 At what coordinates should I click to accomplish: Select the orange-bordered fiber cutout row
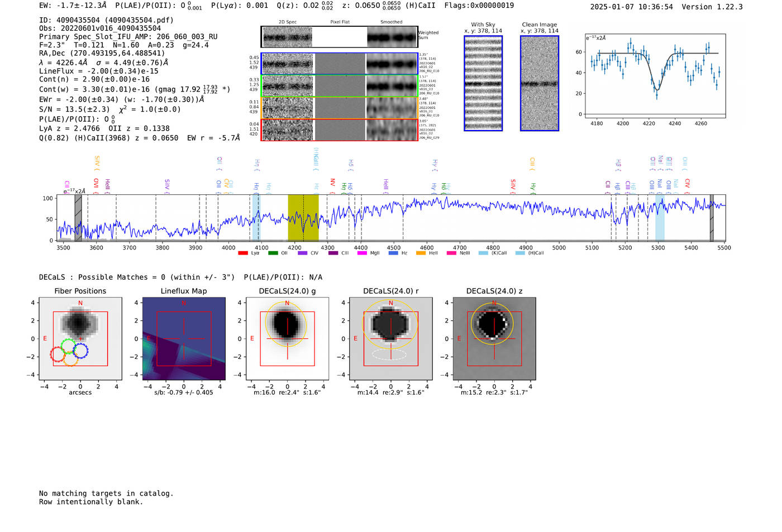[x=340, y=108]
